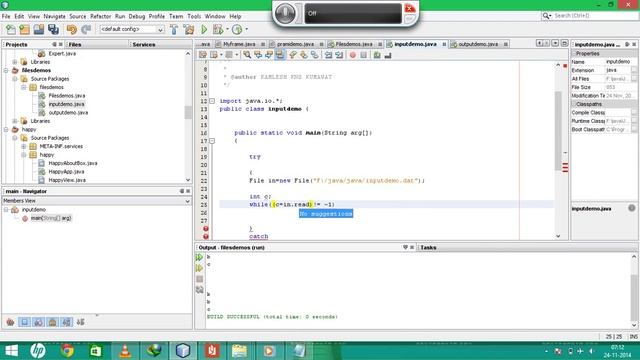This screenshot has height=360, width=640.
Task: Click the Redo toolbar icon
Action: coord(86,29)
